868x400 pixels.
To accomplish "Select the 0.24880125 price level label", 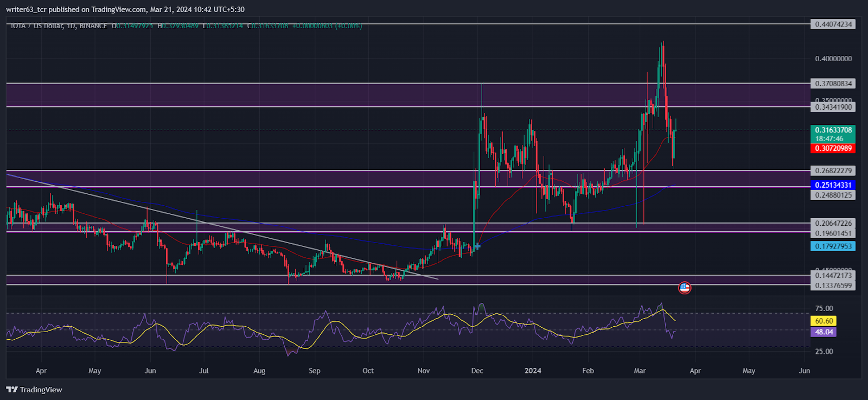I will tap(833, 195).
